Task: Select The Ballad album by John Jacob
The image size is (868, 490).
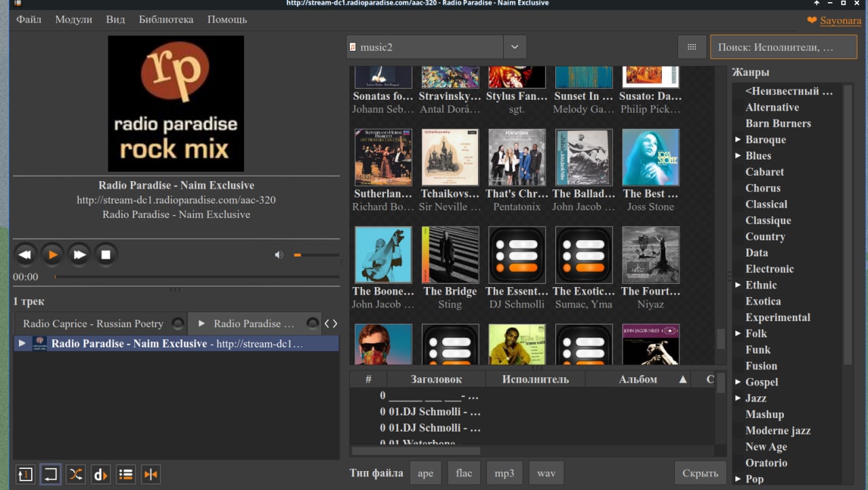Action: [584, 157]
